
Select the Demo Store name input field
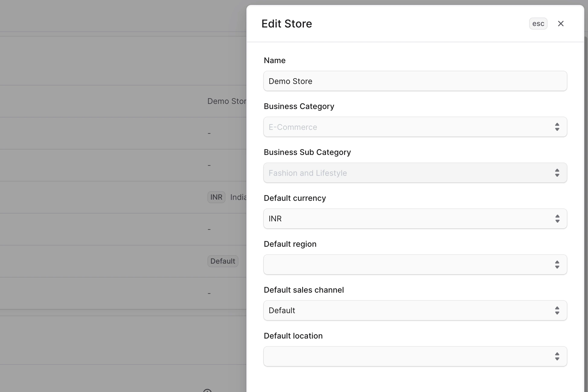click(x=415, y=81)
